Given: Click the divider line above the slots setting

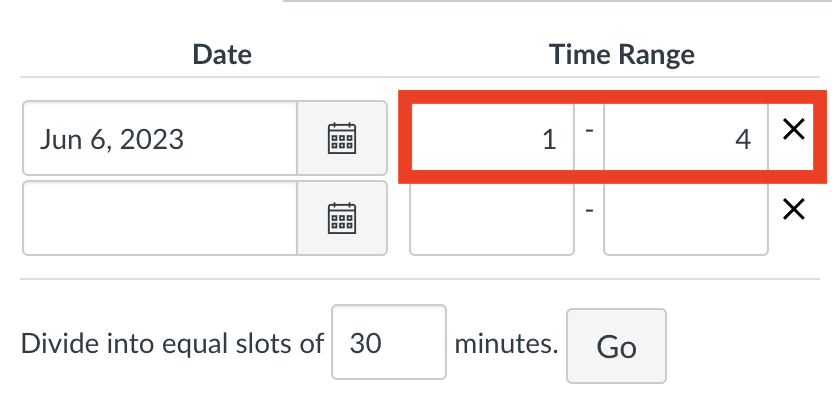Looking at the screenshot, I should click(x=420, y=278).
